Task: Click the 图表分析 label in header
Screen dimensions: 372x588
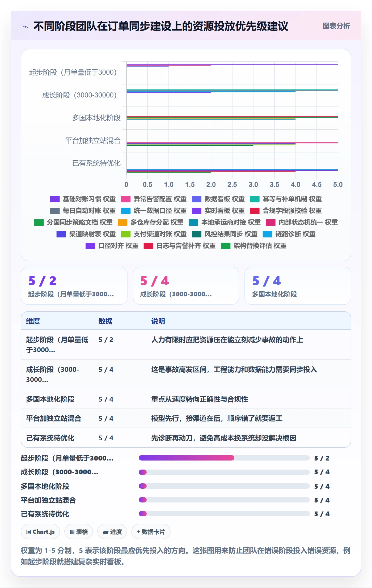Action: (336, 26)
